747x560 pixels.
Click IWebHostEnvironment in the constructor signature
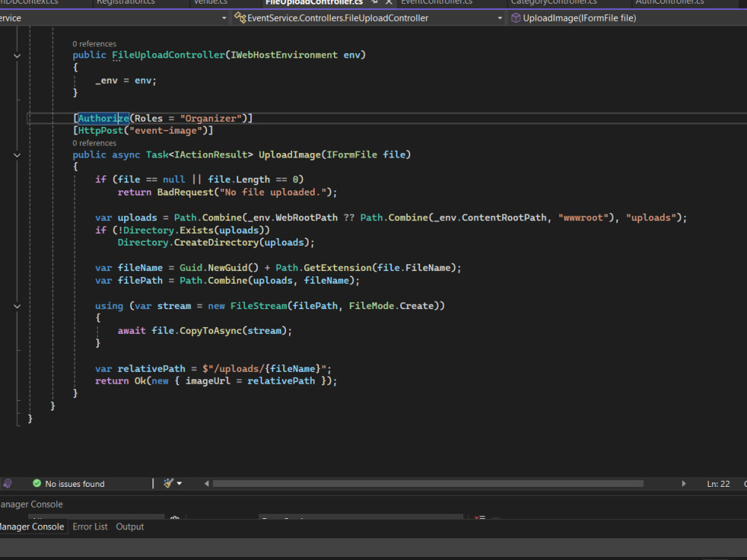[x=284, y=55]
